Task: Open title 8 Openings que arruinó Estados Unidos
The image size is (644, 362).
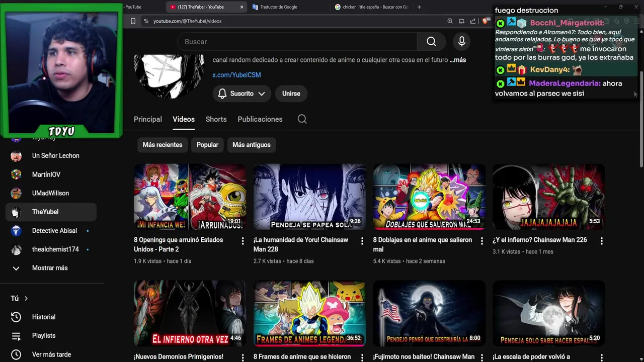Action: point(178,244)
